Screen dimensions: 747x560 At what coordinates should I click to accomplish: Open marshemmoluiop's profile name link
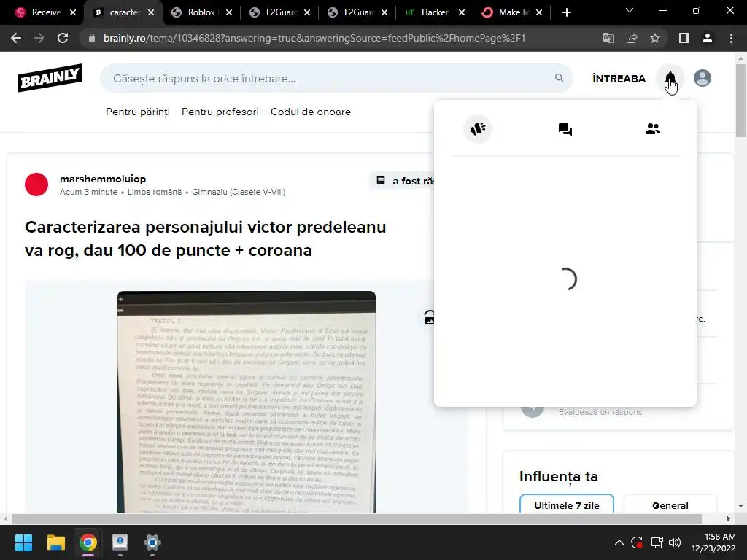pos(103,179)
